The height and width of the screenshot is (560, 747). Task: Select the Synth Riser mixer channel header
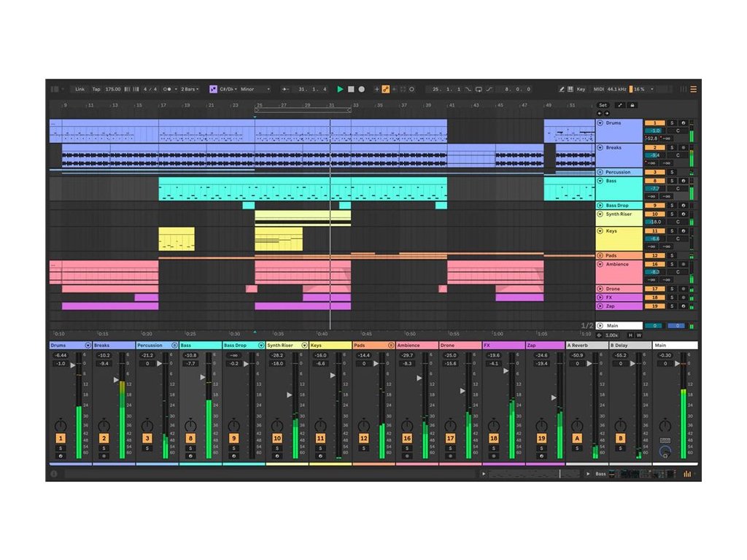(282, 345)
